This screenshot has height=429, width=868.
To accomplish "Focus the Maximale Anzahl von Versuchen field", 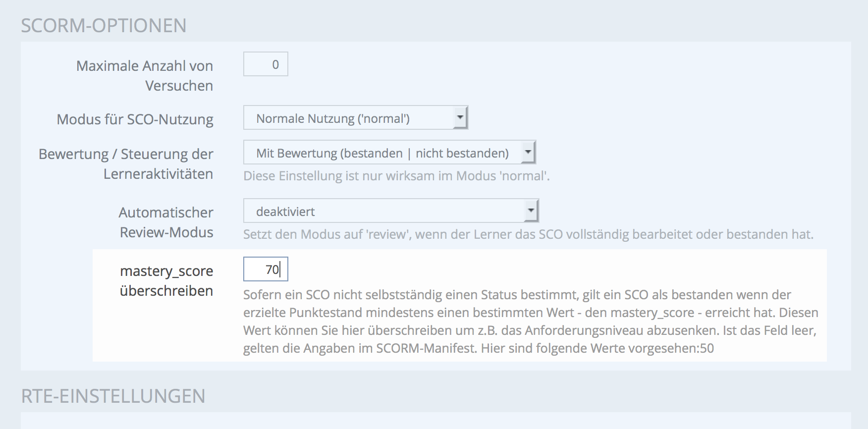I will [266, 64].
